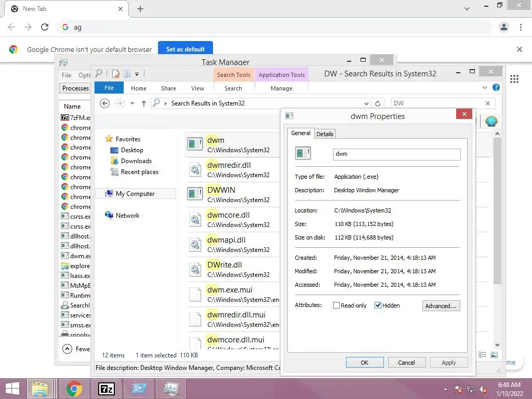This screenshot has width=532, height=399.
Task: Open the File tab in Explorer ribbon
Action: 109,88
